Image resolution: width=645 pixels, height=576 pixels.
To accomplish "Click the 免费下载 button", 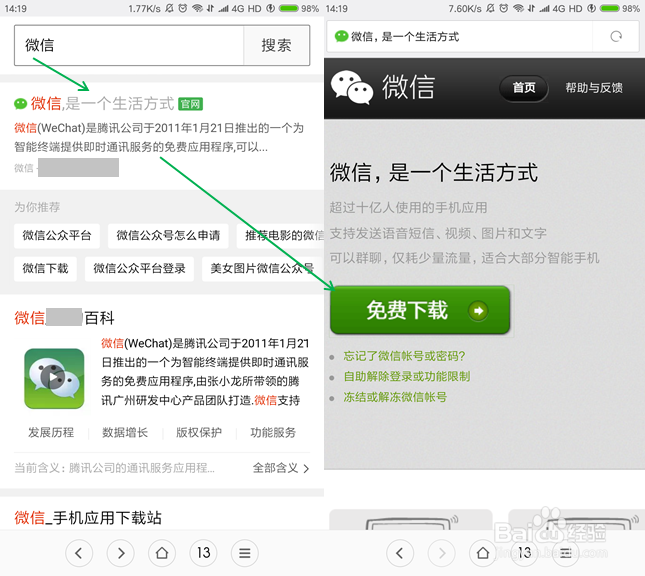I will point(420,310).
